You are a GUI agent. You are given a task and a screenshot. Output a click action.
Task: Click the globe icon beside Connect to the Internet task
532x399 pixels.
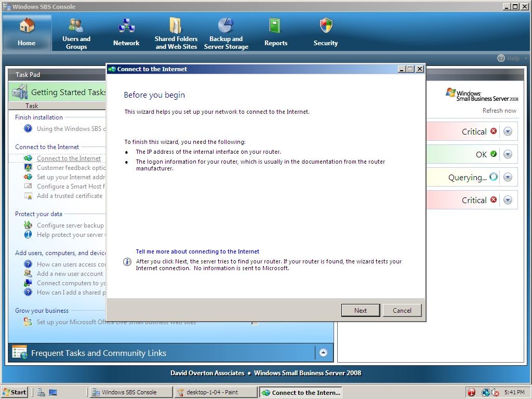click(28, 158)
